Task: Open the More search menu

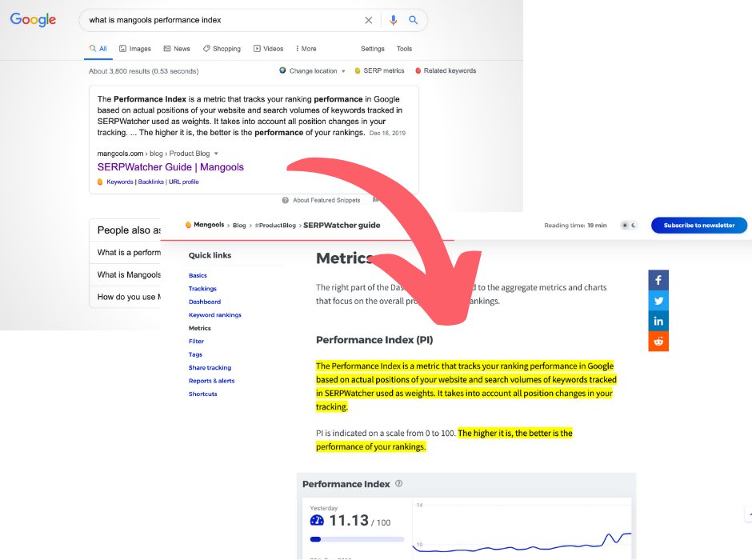Action: 306,49
